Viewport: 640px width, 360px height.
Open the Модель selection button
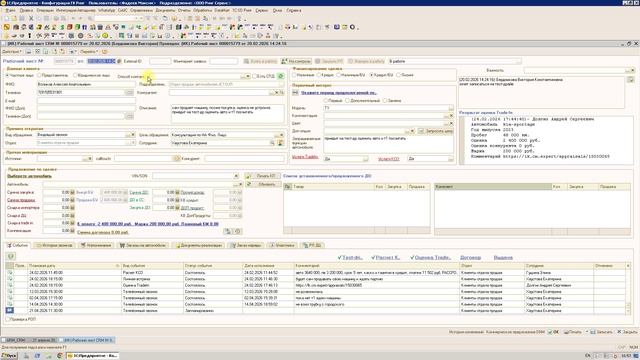451,108
